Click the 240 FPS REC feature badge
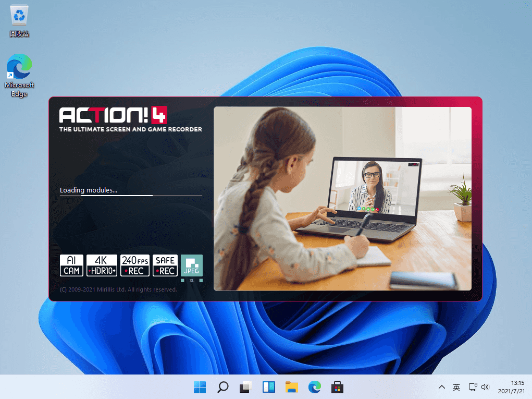Image resolution: width=532 pixels, height=399 pixels. coord(135,265)
